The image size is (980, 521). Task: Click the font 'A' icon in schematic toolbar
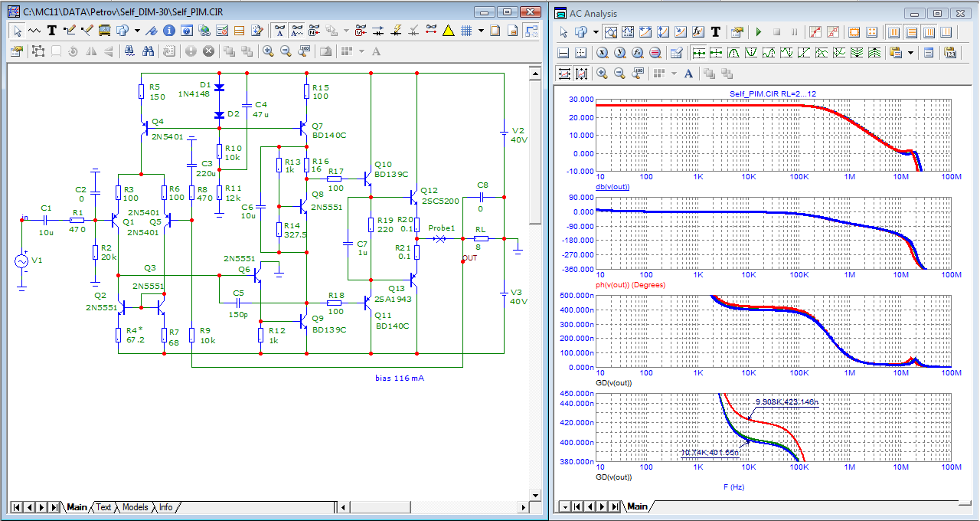[x=376, y=51]
